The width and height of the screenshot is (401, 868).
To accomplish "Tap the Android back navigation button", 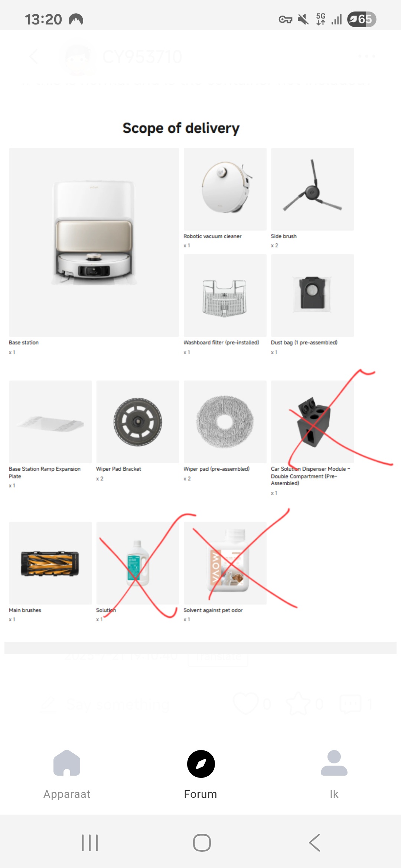I will tap(314, 843).
